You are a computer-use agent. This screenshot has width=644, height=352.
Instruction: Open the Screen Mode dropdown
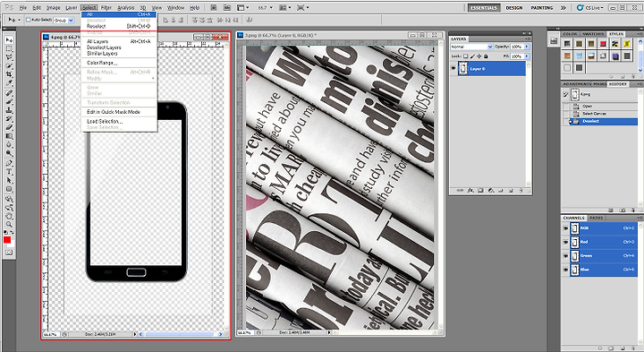point(302,7)
